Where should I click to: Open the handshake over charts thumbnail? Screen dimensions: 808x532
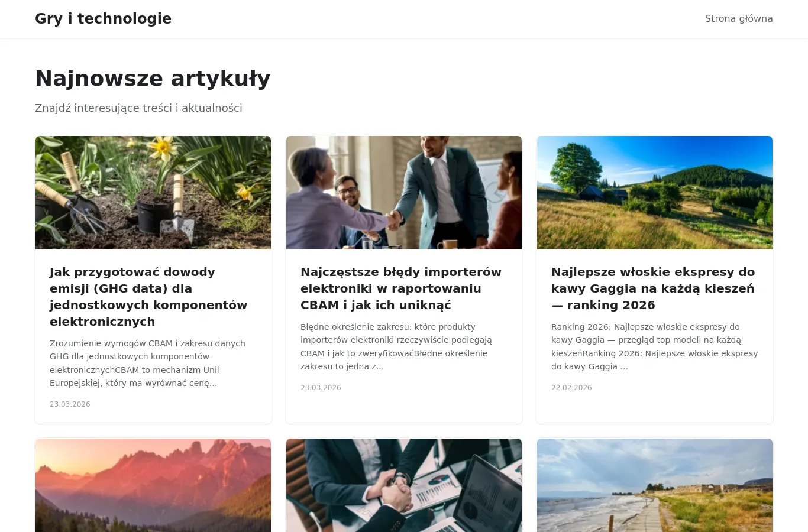point(404,485)
